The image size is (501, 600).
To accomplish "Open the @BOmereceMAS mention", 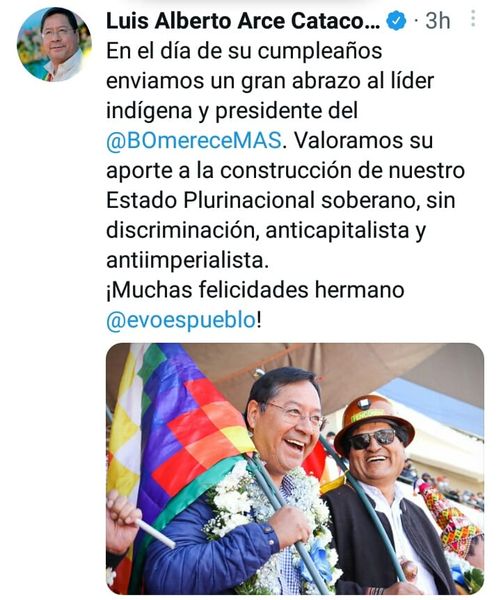I will (194, 140).
